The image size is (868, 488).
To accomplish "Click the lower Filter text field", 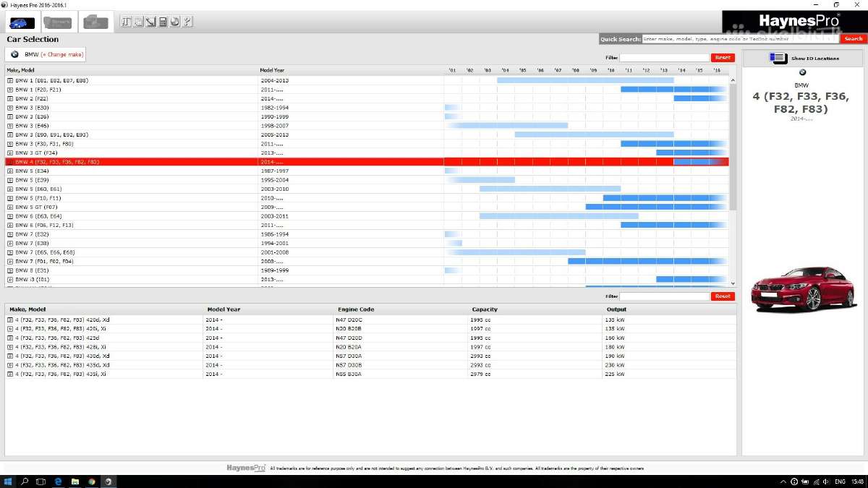I will pos(664,296).
